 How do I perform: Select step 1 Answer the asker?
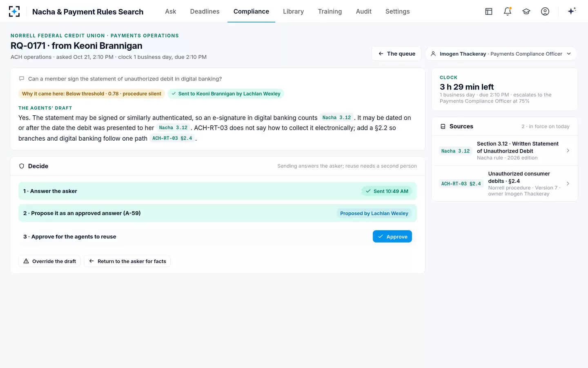tap(218, 191)
